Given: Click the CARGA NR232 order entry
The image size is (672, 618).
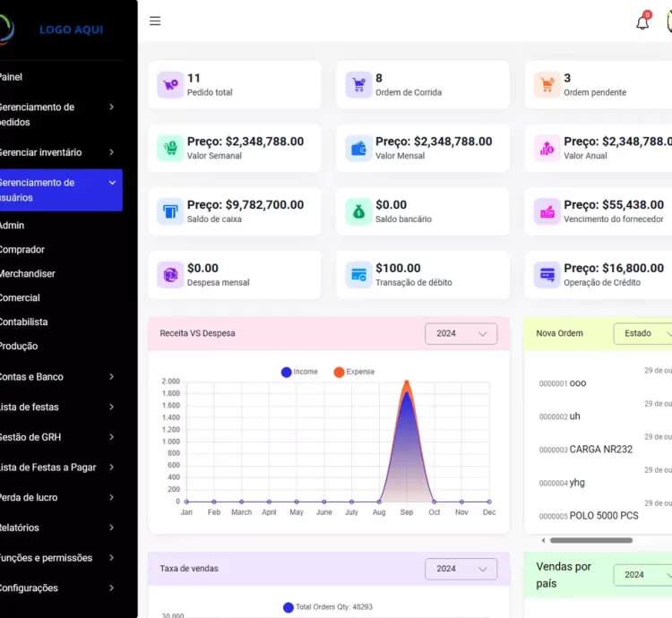Looking at the screenshot, I should tap(600, 450).
